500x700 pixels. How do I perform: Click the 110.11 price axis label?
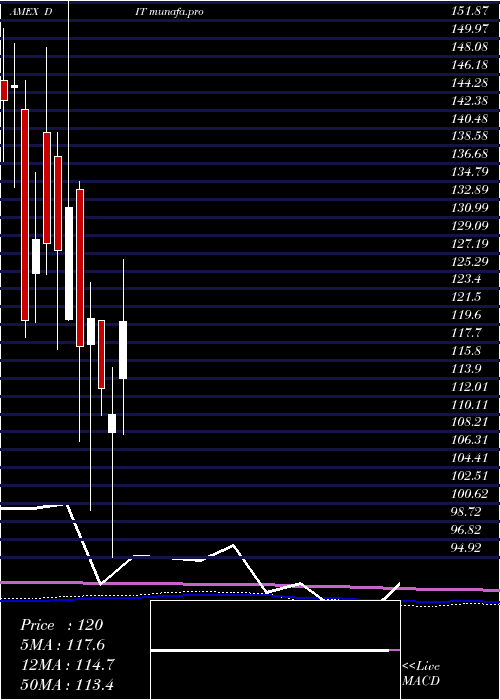click(472, 405)
